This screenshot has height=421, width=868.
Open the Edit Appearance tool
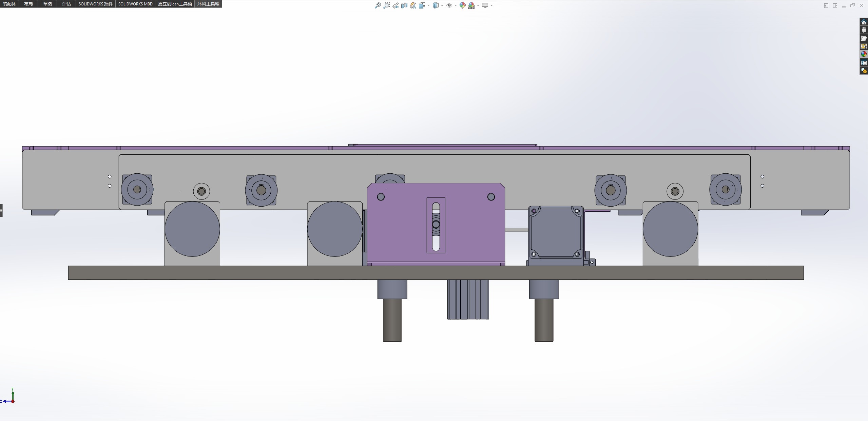coord(462,5)
